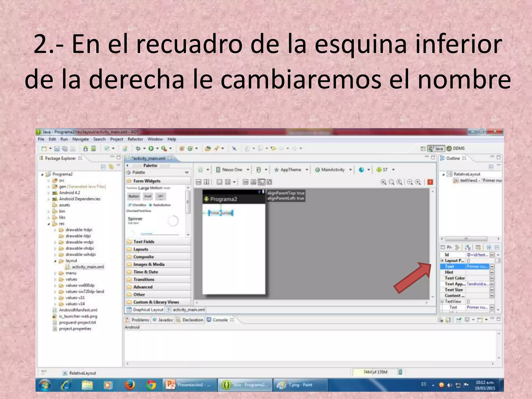Toggle fill width layout icon
Screen dimensions: 532x399
pyautogui.click(x=198, y=182)
